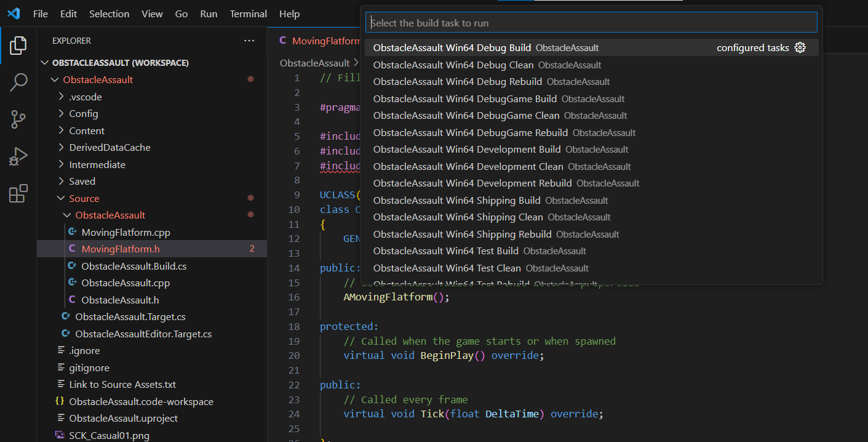Click ObstacleAssault.code-workspace braces icon
This screenshot has height=442, width=868.
(x=60, y=401)
